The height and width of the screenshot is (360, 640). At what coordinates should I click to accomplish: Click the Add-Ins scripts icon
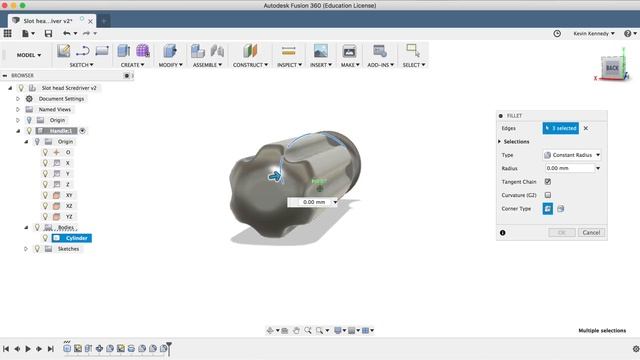(x=380, y=51)
